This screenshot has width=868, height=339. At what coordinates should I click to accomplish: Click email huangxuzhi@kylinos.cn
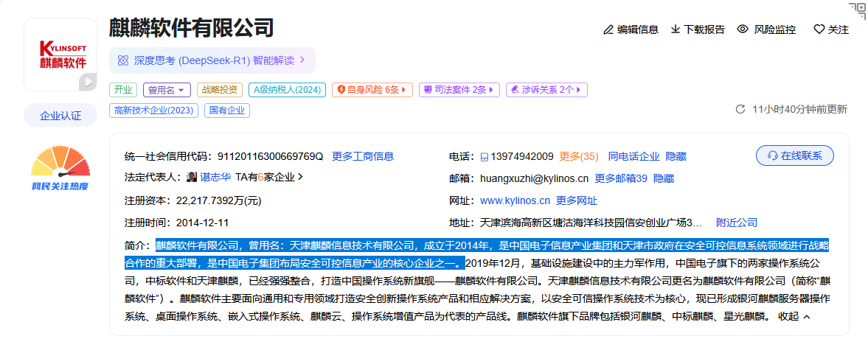pos(534,178)
